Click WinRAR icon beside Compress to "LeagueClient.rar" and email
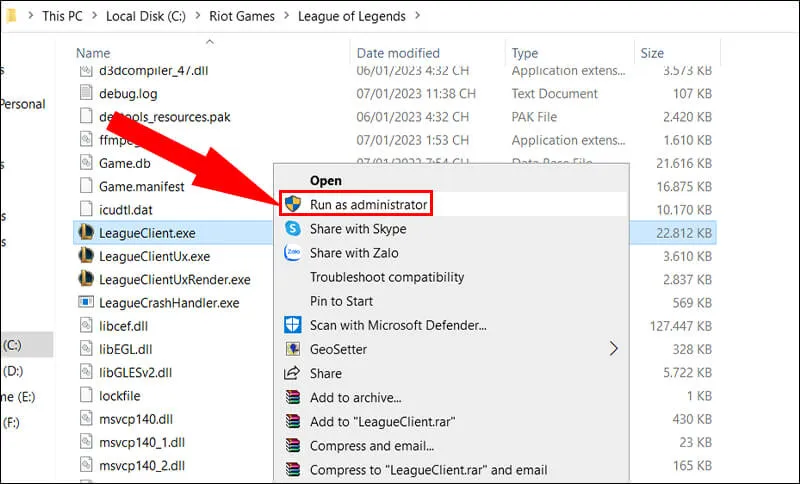Image resolution: width=800 pixels, height=484 pixels. (x=293, y=469)
